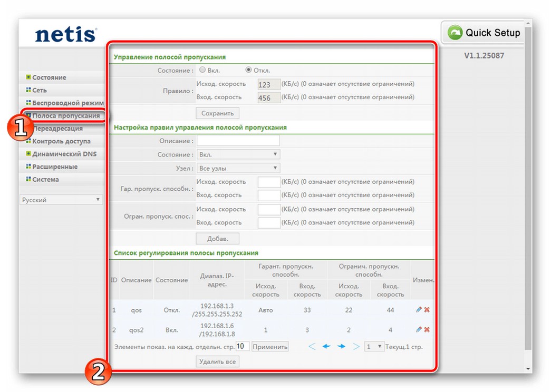Click the IP range 192.168.1.6 /192.168.1.8
This screenshot has width=551, height=392.
(x=217, y=330)
